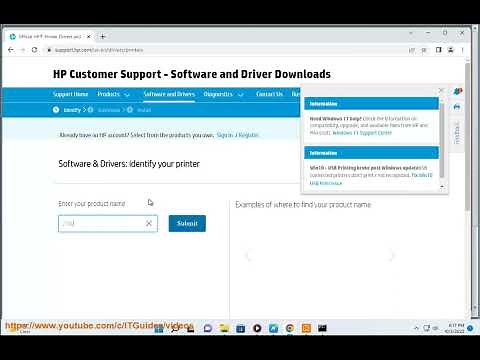
Task: Select 'Examples of where to find your product name' text
Action: (x=303, y=204)
